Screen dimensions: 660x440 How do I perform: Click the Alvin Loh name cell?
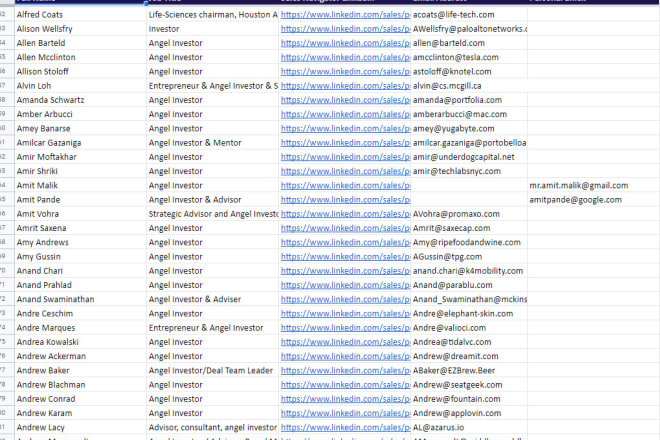(80, 86)
